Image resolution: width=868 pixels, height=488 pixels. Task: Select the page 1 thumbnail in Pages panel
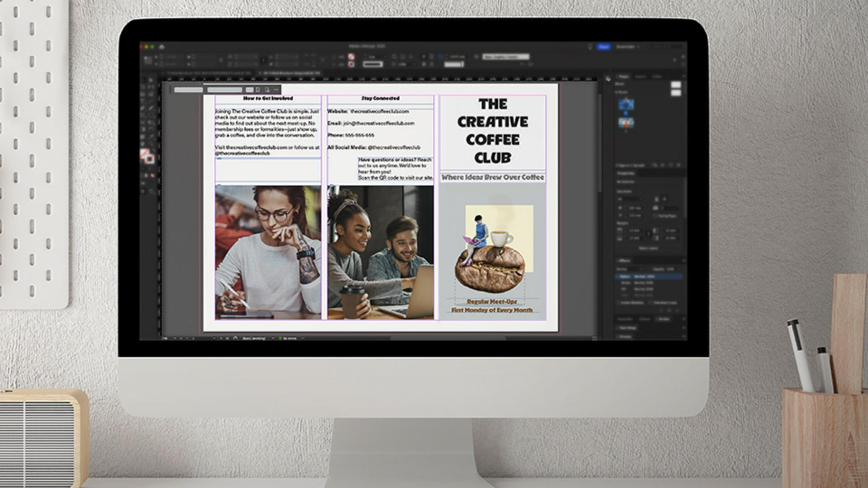pyautogui.click(x=626, y=105)
